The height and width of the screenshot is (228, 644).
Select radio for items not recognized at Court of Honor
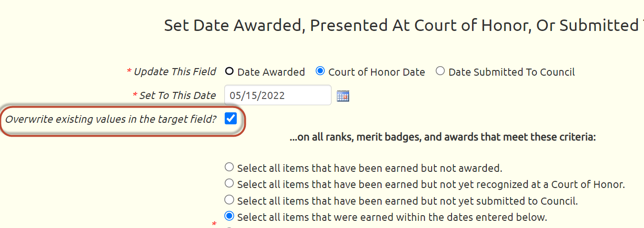point(229,183)
